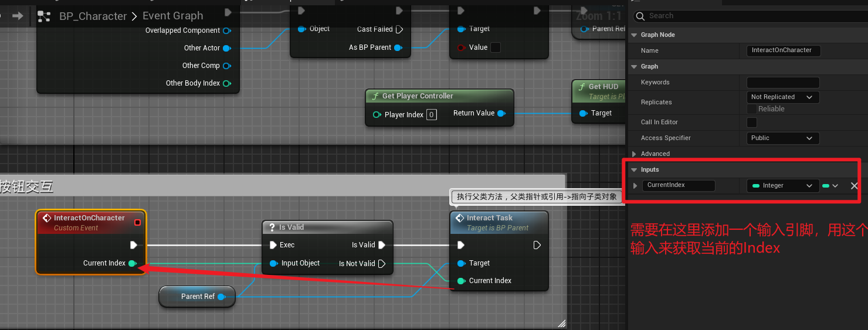The height and width of the screenshot is (330, 868).
Task: Click the blueprint graph icon beside BP_Character
Action: pyautogui.click(x=44, y=16)
